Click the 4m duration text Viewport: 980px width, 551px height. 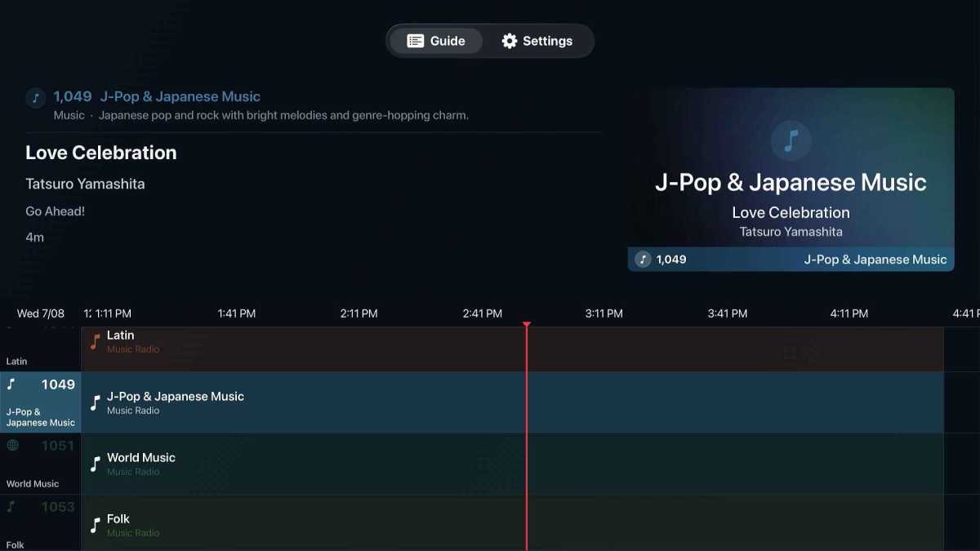pyautogui.click(x=34, y=238)
